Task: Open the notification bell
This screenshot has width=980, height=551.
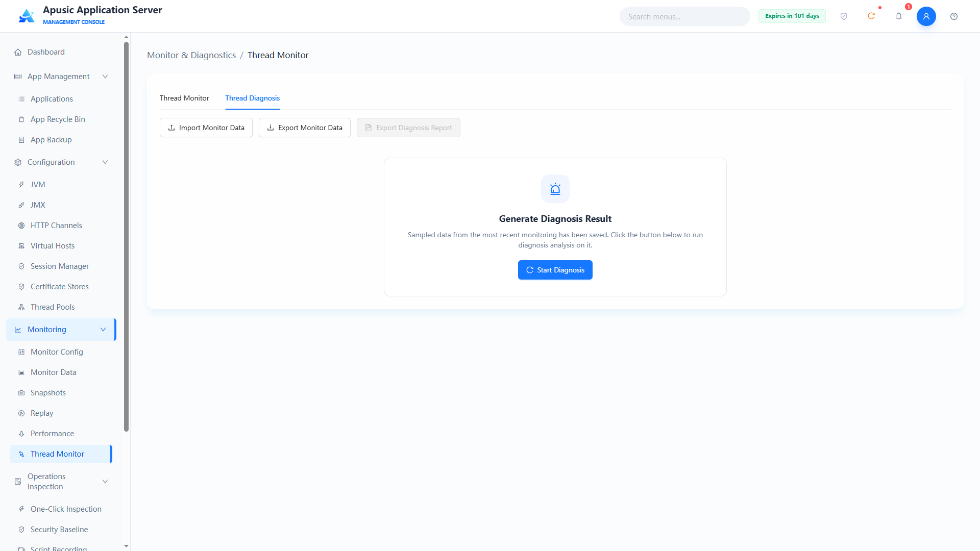Action: pyautogui.click(x=899, y=16)
